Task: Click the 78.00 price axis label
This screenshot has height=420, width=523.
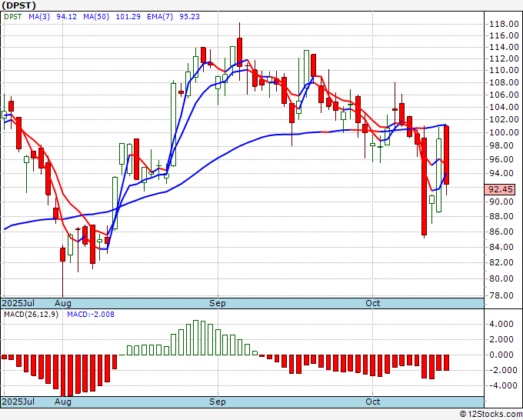Action: click(501, 295)
